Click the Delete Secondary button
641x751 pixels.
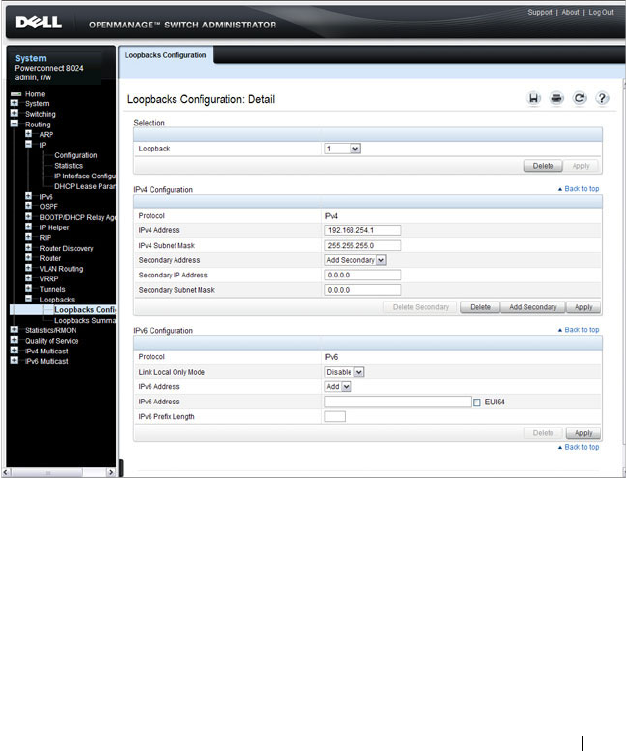421,307
